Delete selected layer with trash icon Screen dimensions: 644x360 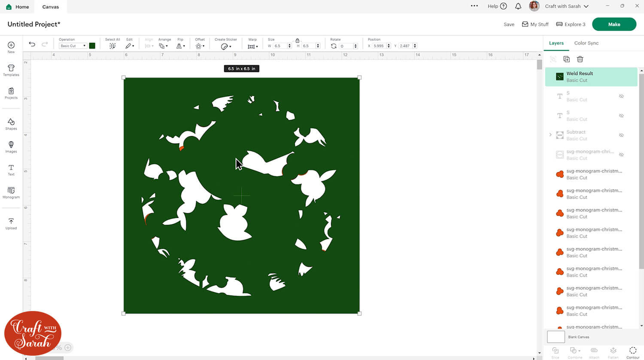[x=580, y=59]
